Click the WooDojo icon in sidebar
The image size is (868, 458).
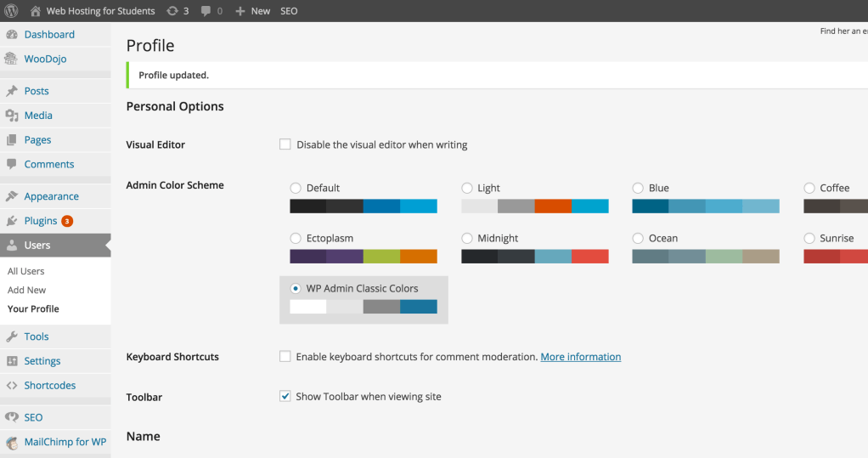pos(11,59)
